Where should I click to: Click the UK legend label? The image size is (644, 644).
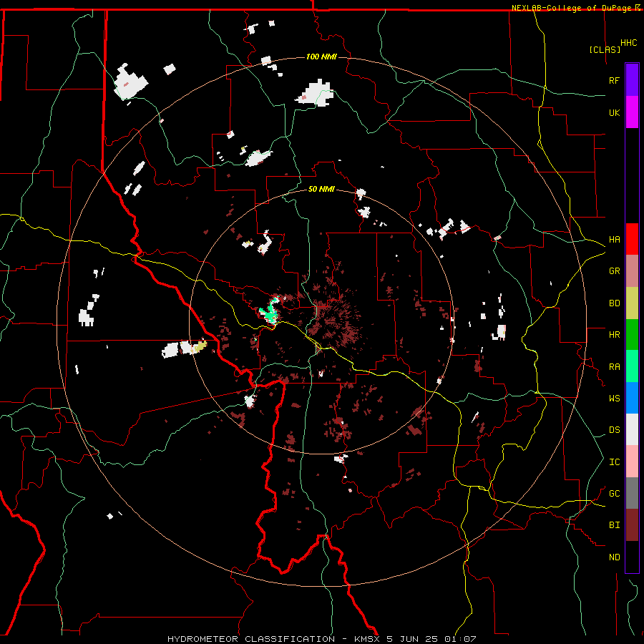tap(614, 113)
